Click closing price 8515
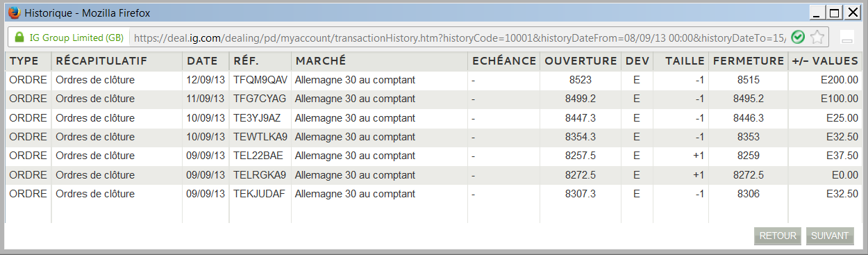 pyautogui.click(x=749, y=80)
